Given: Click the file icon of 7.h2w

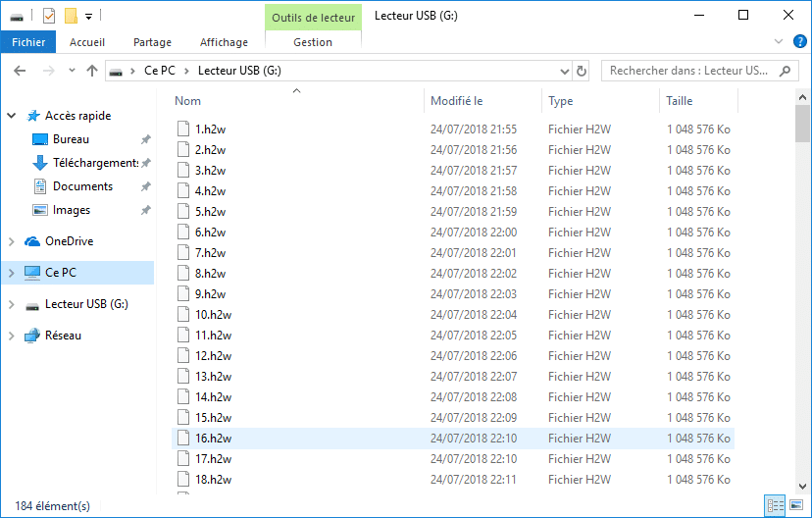Looking at the screenshot, I should [183, 253].
